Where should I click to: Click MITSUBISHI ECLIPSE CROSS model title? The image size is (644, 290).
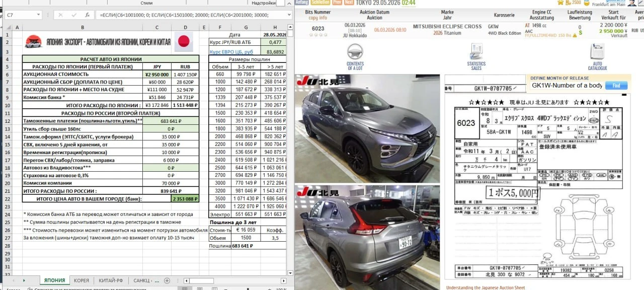tap(447, 26)
